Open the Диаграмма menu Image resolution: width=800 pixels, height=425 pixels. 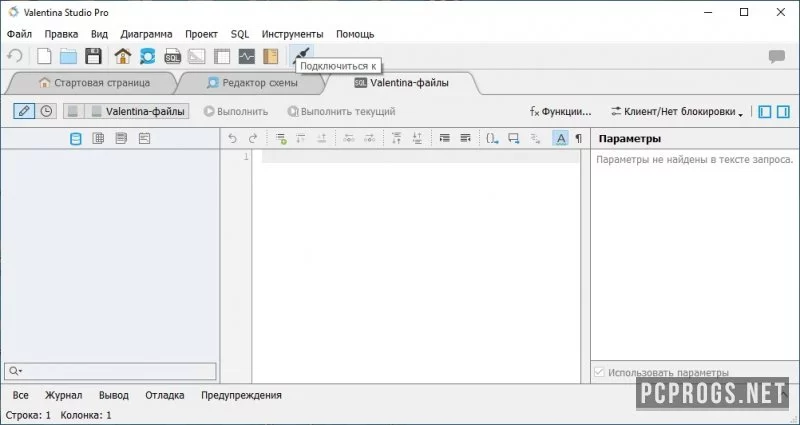point(146,34)
